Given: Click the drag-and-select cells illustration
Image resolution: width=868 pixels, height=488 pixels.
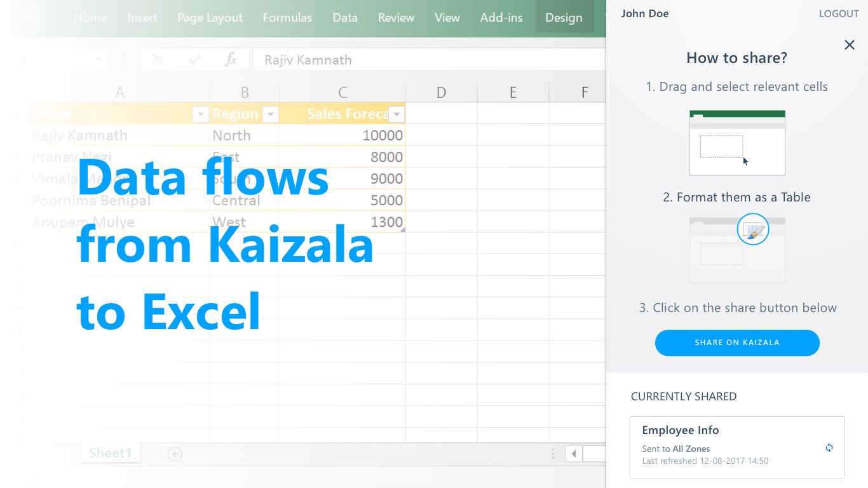Looking at the screenshot, I should coord(737,143).
